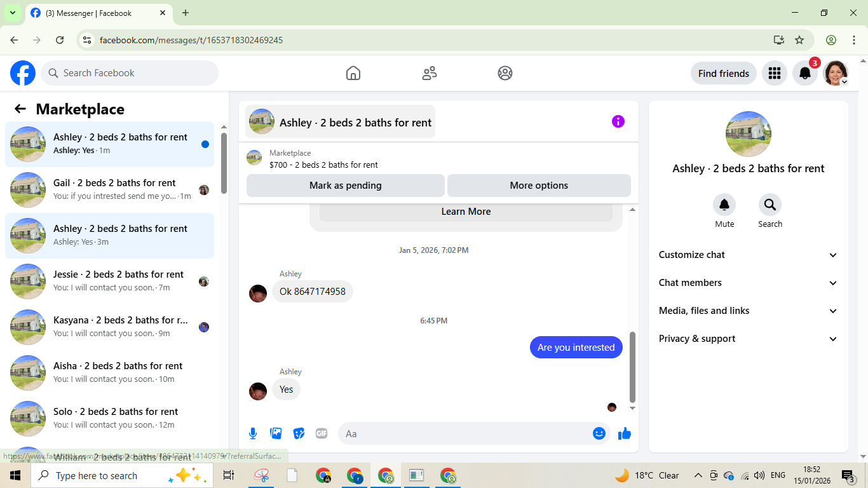Open the Groups icon in top navigation
Image resolution: width=868 pixels, height=488 pixels.
click(505, 73)
